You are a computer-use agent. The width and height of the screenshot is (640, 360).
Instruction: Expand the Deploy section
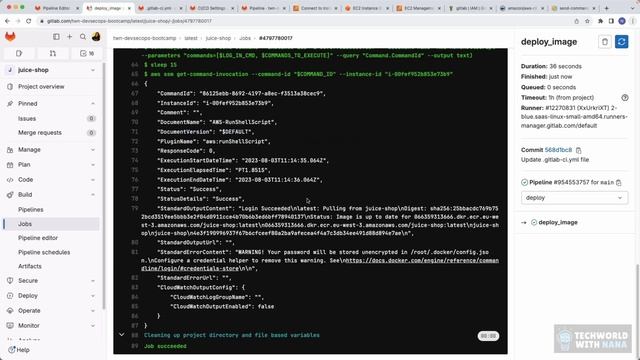93,296
